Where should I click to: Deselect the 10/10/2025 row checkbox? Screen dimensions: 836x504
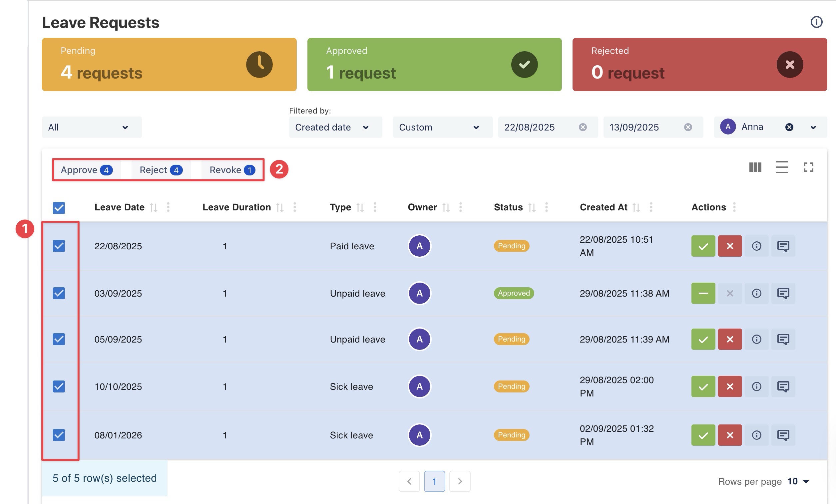pos(59,386)
